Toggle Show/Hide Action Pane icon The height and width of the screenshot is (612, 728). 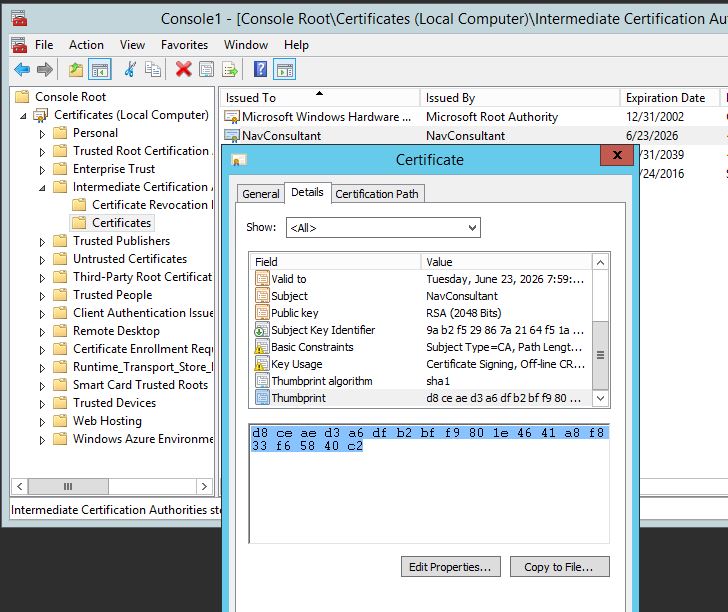click(x=285, y=69)
